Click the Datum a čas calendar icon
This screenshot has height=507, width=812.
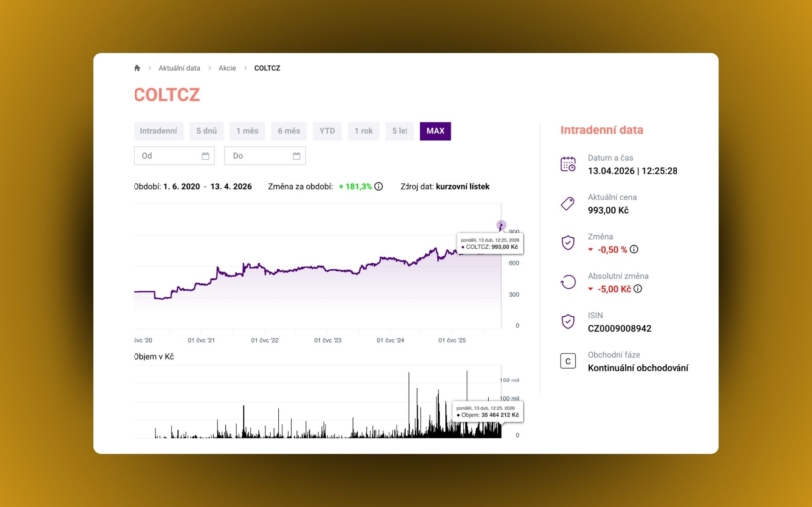click(568, 164)
